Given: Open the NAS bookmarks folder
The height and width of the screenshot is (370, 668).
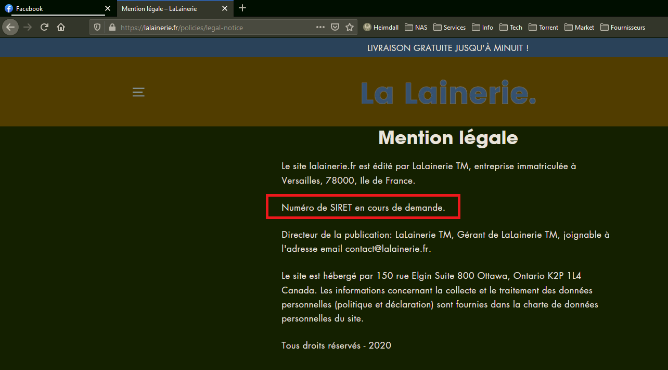Looking at the screenshot, I should (416, 27).
